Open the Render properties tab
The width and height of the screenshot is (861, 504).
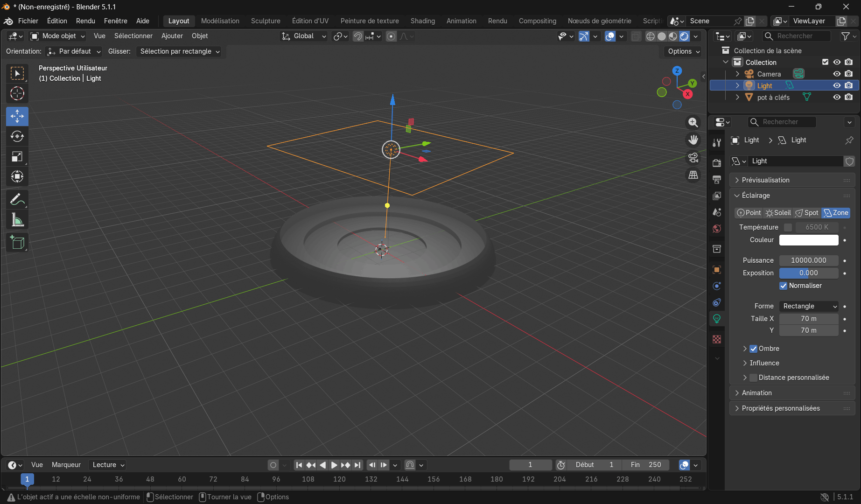click(x=717, y=163)
